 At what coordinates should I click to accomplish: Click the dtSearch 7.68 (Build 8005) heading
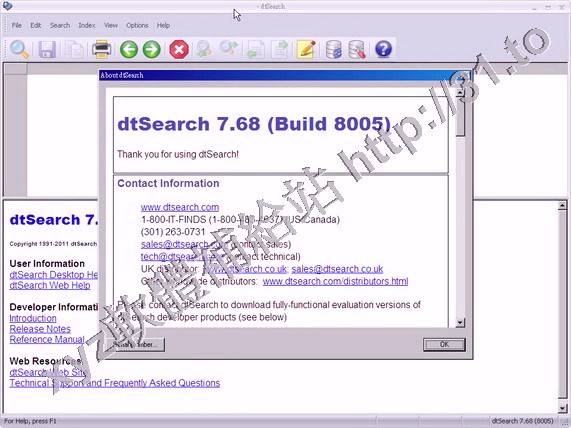[x=254, y=124]
